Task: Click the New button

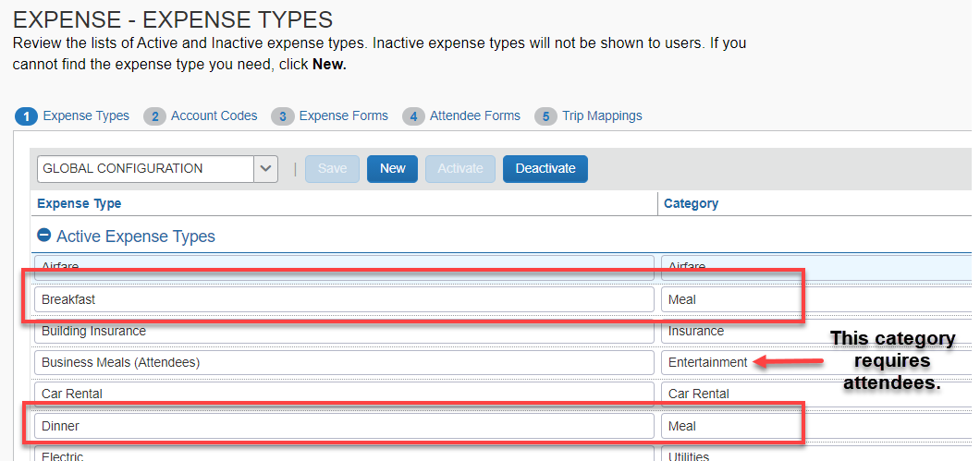Action: (x=392, y=169)
